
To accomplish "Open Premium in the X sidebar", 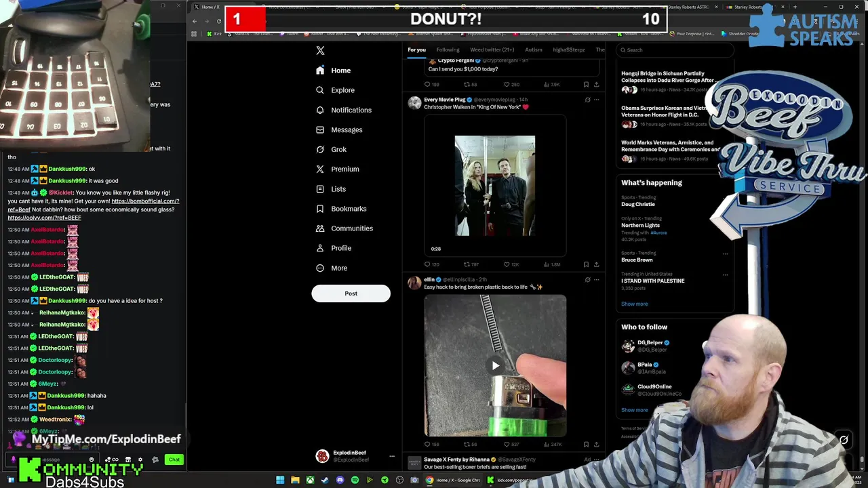I will (x=337, y=169).
